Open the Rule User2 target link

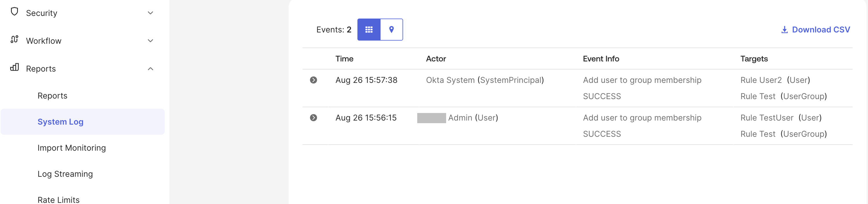tap(761, 80)
